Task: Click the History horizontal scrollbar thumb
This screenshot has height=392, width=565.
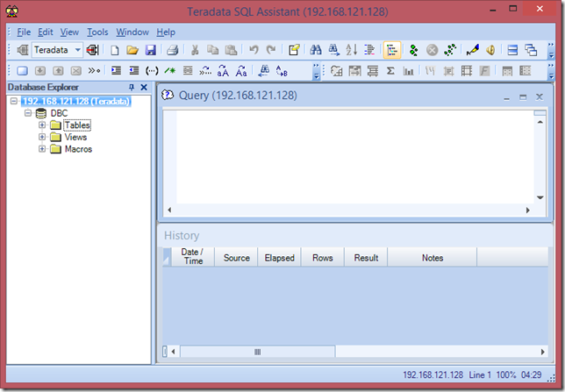Action: pyautogui.click(x=257, y=352)
